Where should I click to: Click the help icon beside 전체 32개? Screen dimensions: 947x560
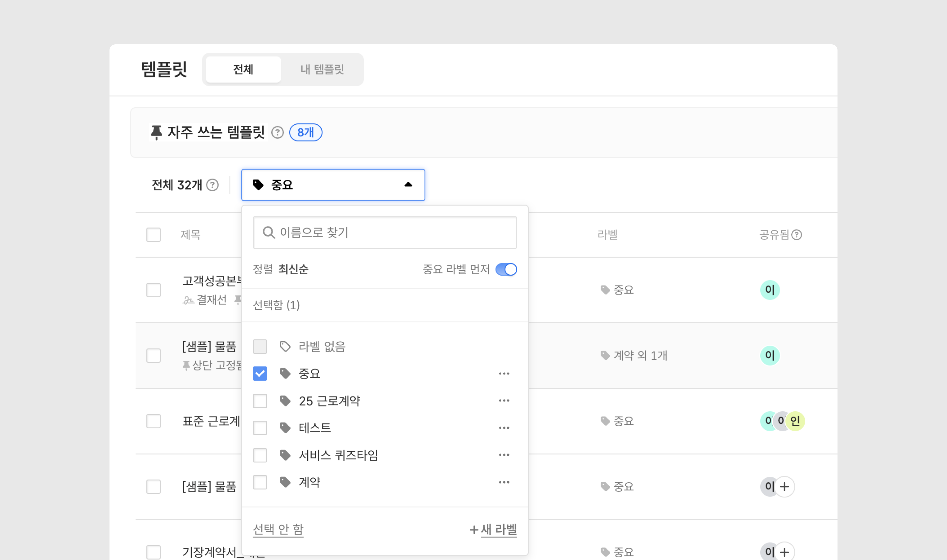coord(213,185)
